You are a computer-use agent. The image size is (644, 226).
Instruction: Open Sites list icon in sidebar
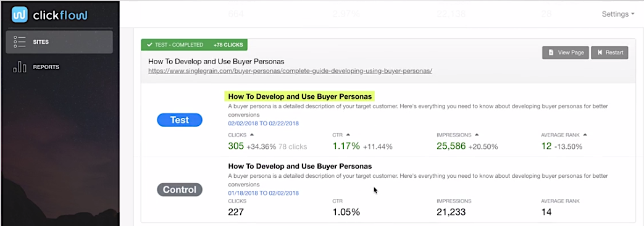[x=20, y=41]
